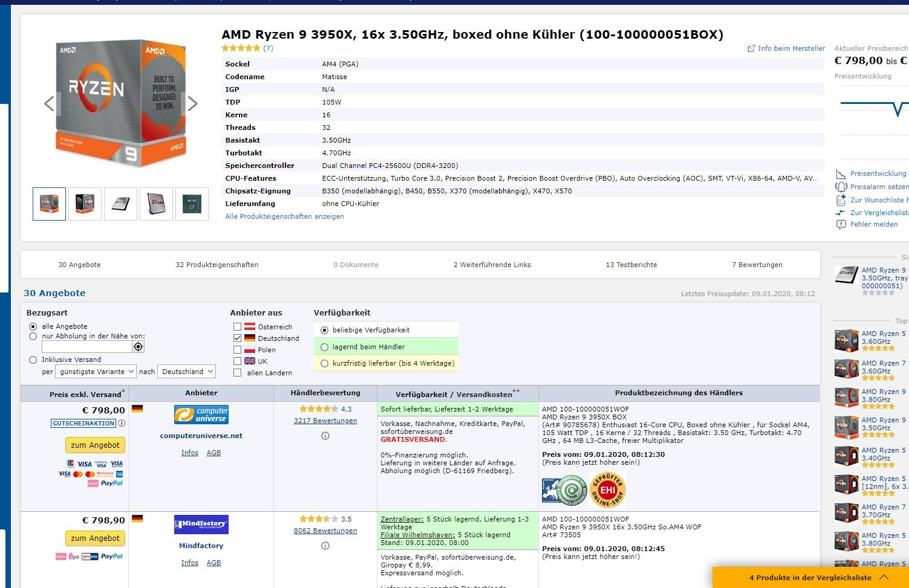Check the UK checkbox
This screenshot has height=588, width=909.
[x=238, y=361]
